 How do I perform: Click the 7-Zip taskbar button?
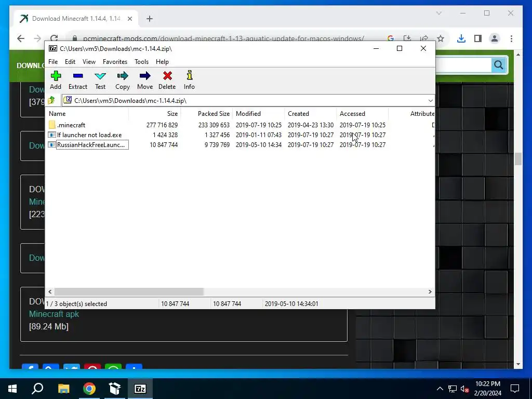140,389
